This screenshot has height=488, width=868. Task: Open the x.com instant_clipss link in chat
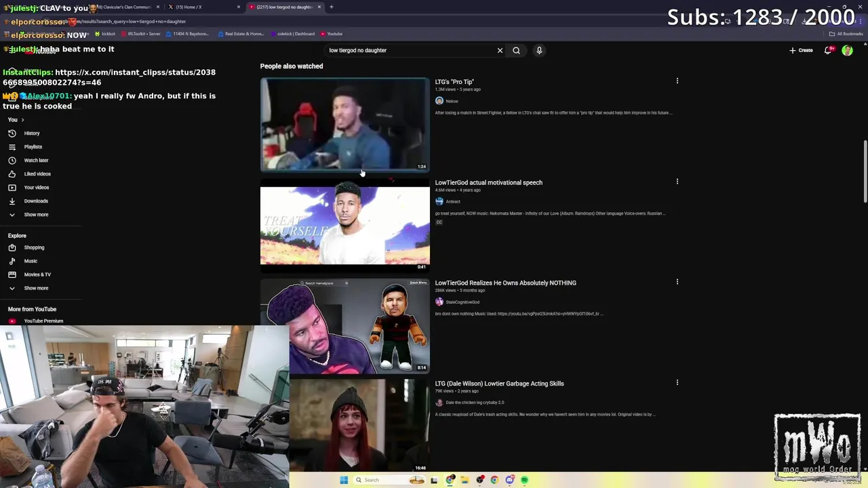point(109,77)
